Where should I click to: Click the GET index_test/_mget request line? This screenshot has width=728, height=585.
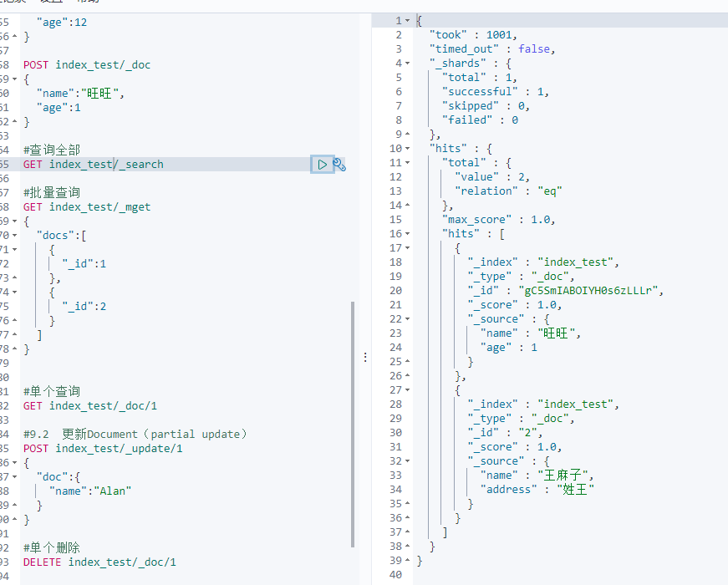point(87,207)
